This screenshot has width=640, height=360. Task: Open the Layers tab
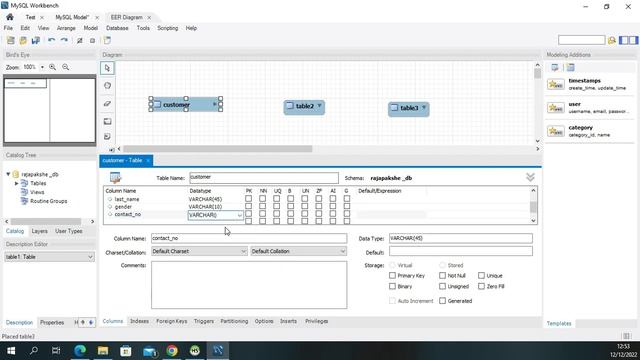(x=40, y=231)
